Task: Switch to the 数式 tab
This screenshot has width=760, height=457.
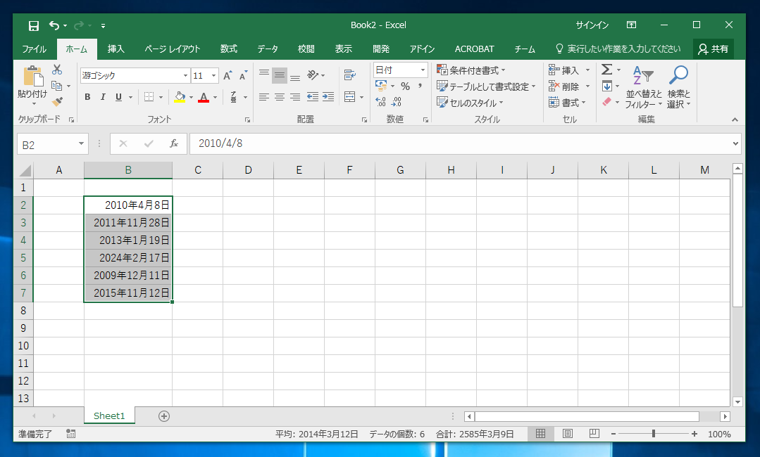Action: (228, 49)
